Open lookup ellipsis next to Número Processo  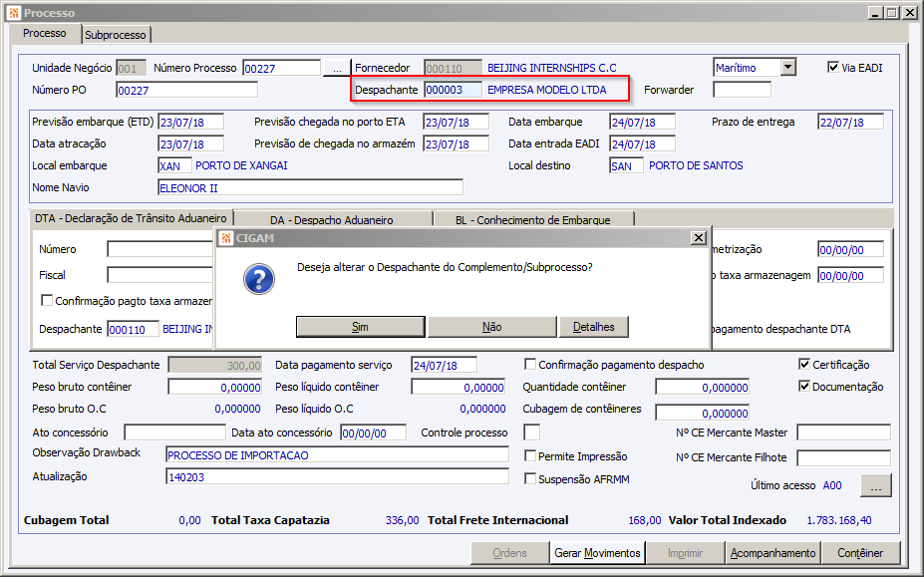click(x=337, y=69)
